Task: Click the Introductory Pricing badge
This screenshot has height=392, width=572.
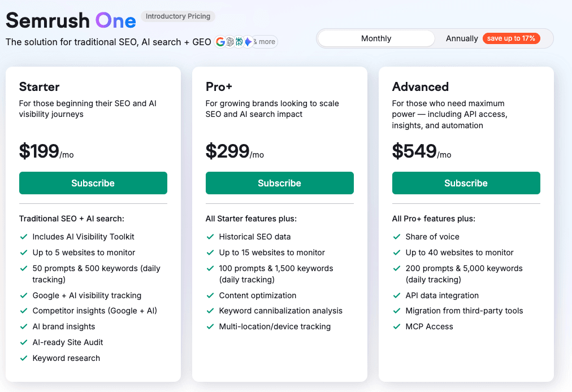Action: [177, 16]
